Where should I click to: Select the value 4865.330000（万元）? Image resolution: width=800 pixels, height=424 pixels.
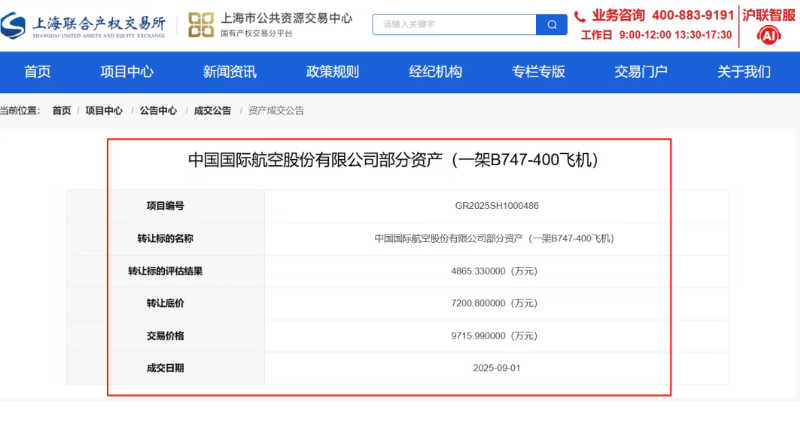click(x=494, y=271)
